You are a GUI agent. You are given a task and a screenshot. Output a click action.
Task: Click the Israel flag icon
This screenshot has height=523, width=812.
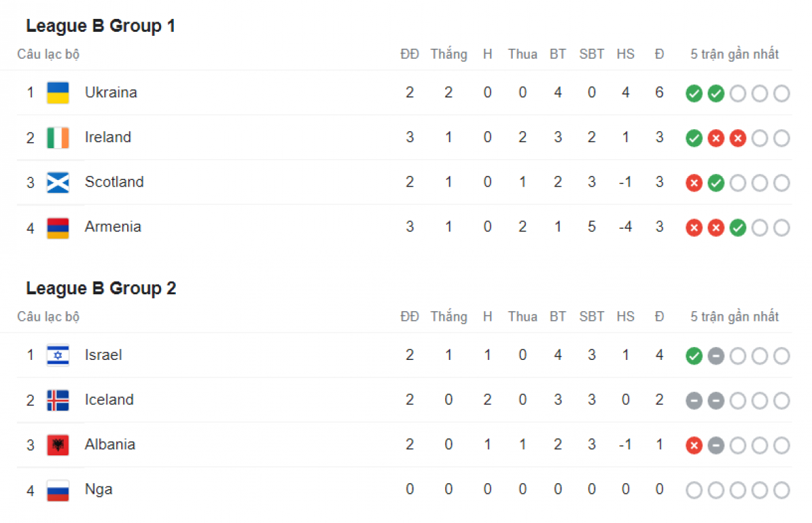click(x=58, y=355)
